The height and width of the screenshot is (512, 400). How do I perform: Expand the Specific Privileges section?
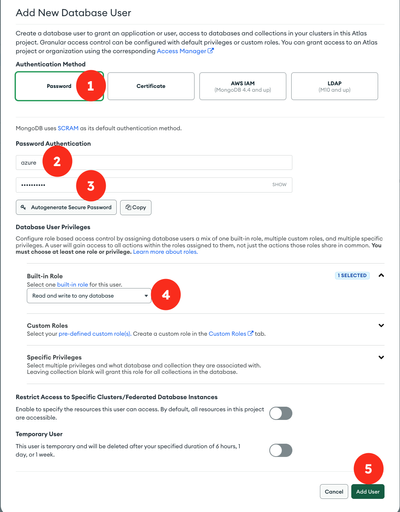[381, 357]
